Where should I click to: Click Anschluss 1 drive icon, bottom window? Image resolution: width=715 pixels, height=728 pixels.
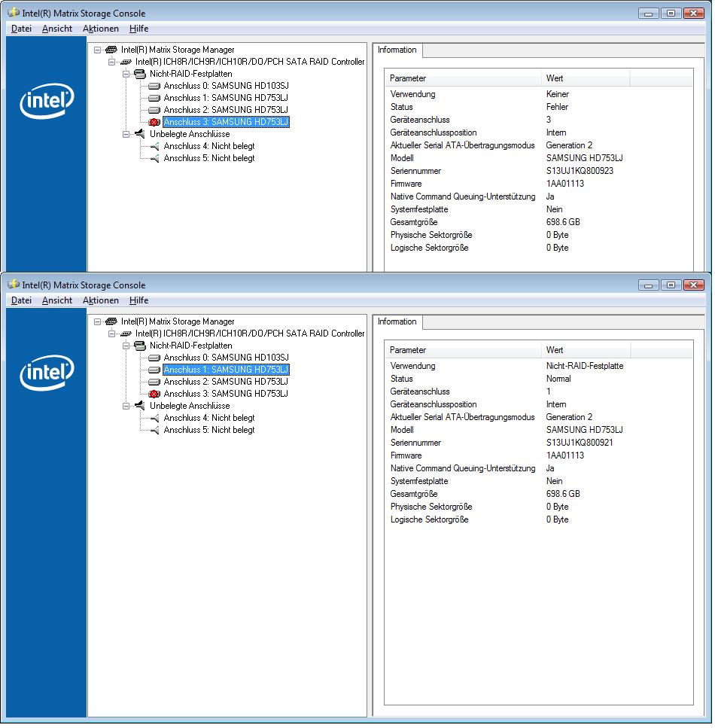[x=154, y=370]
